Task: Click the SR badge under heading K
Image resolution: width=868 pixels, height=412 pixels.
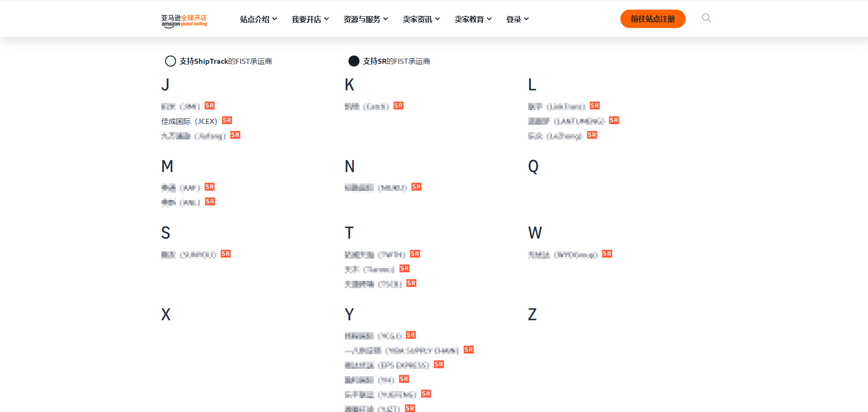Action: point(398,106)
